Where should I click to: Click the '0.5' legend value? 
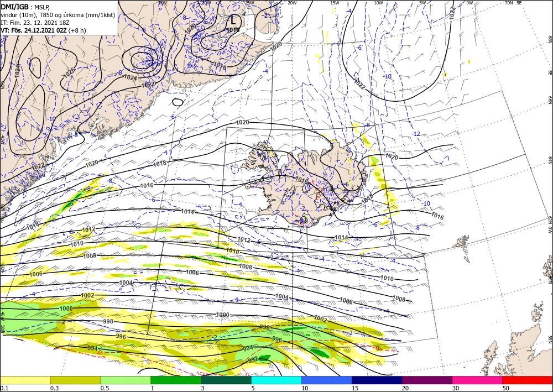pyautogui.click(x=105, y=388)
